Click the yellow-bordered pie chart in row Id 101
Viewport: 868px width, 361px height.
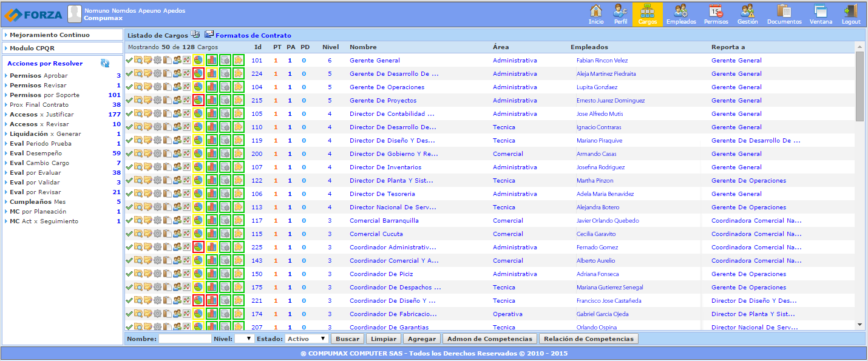pyautogui.click(x=198, y=60)
